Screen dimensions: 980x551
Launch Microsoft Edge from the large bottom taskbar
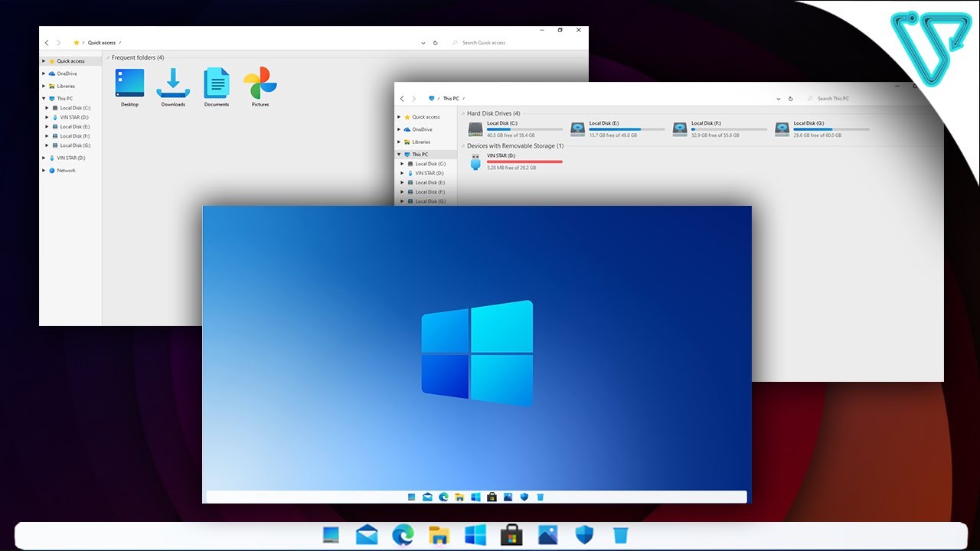coord(403,535)
